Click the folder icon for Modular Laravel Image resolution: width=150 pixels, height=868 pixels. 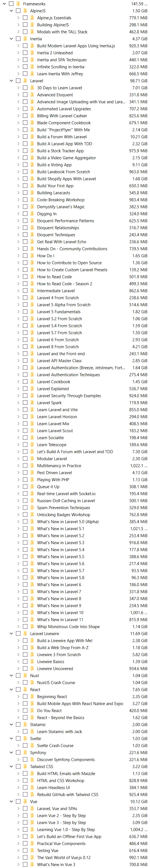[32, 458]
